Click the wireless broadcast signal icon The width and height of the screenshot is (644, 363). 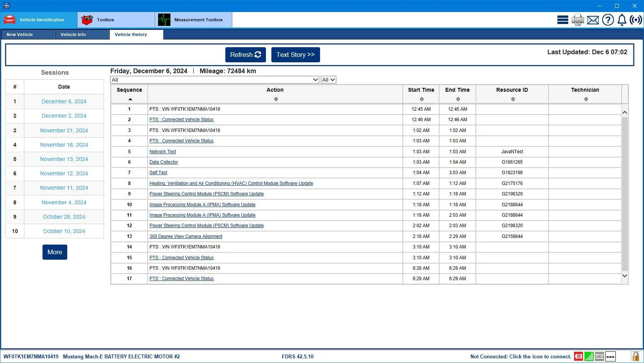[636, 20]
